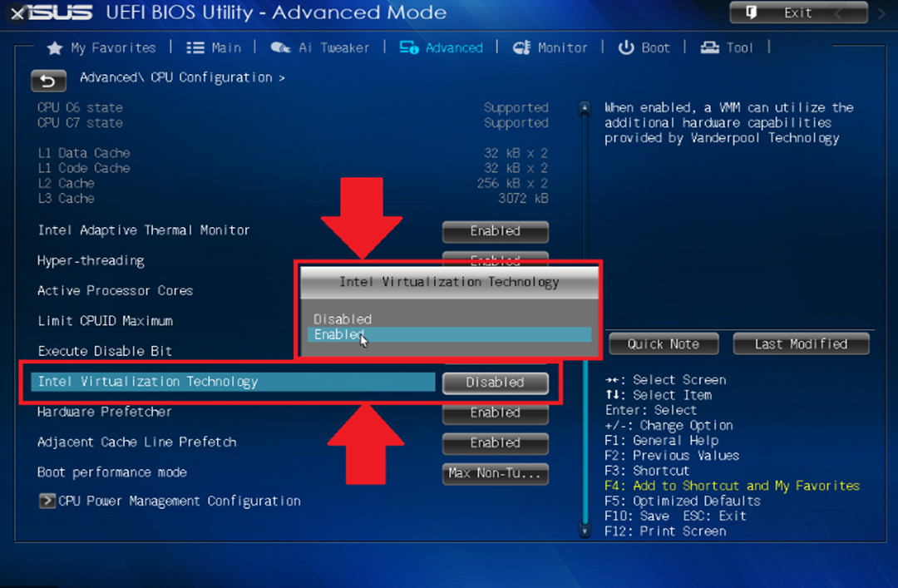Select the Hyper-threading setting label
The height and width of the screenshot is (588, 898).
tap(91, 261)
